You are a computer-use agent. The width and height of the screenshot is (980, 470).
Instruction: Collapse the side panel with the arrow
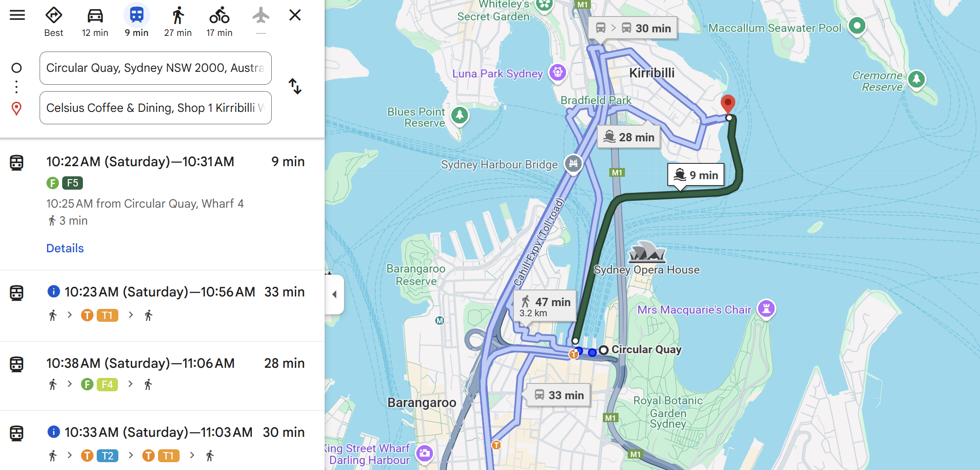[x=334, y=295]
